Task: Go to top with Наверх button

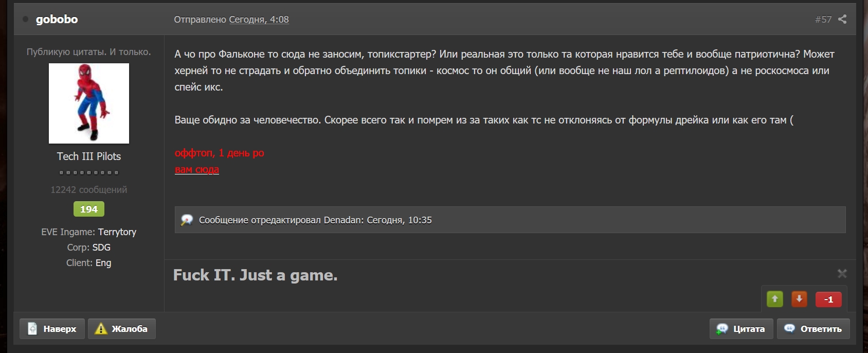Action: 52,329
